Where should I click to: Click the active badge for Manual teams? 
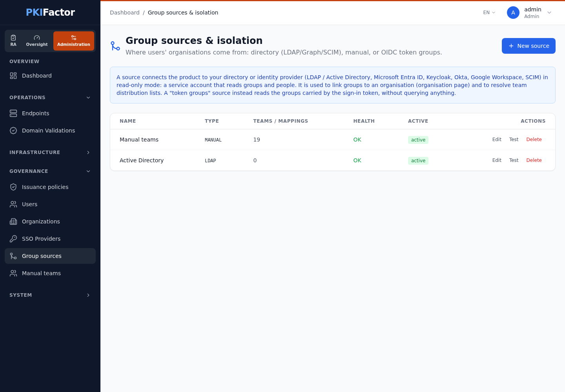tap(418, 140)
